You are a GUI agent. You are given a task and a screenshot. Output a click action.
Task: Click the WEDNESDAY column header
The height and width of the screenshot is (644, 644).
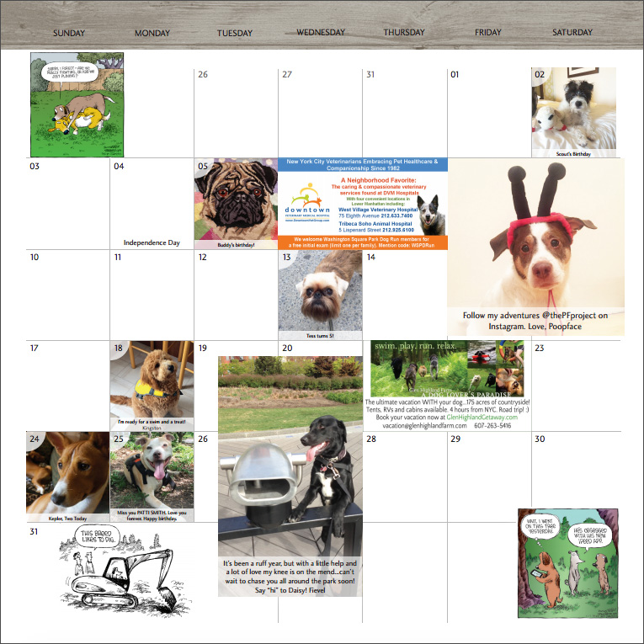pos(321,32)
